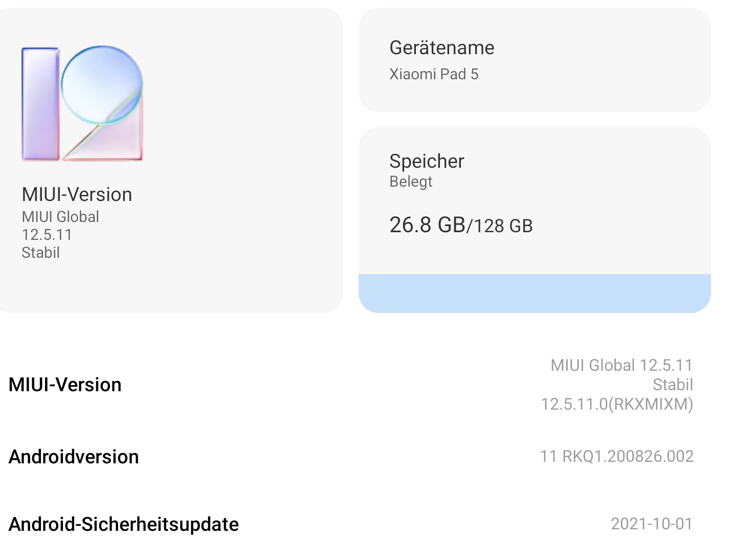Tap the Stabil line in the MIUI-Version list value
The image size is (733, 560).
tap(673, 385)
